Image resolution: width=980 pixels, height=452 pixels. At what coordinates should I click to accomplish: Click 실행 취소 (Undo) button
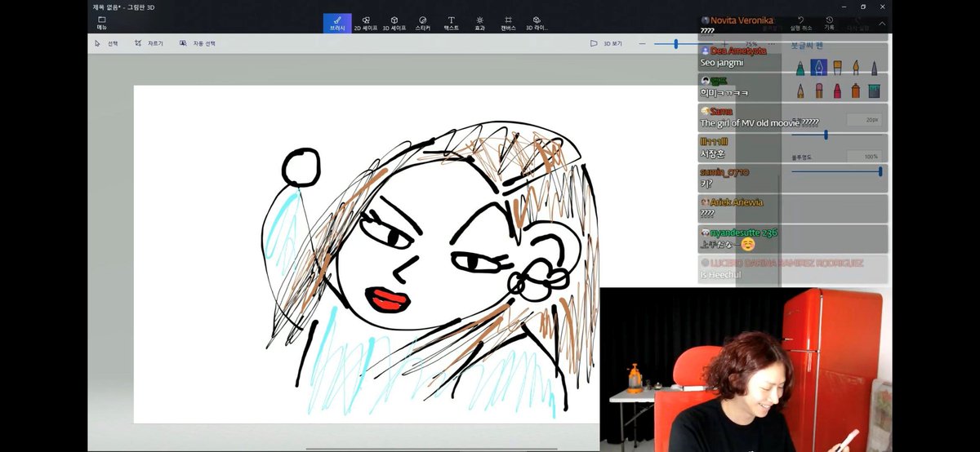[800, 23]
